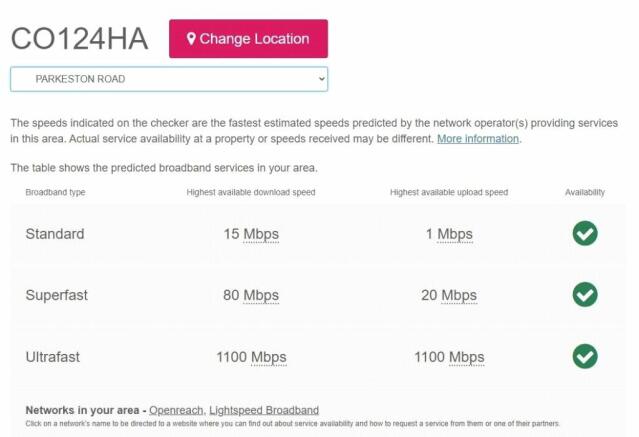The height and width of the screenshot is (437, 639).
Task: Click the Superfast availability green checkmark
Action: click(585, 294)
